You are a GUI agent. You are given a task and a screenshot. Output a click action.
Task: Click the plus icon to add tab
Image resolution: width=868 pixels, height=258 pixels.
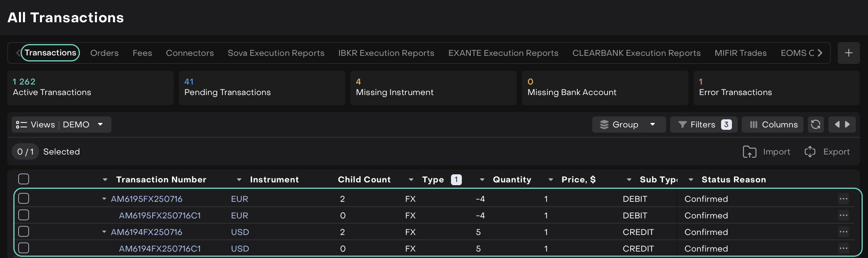pos(848,53)
